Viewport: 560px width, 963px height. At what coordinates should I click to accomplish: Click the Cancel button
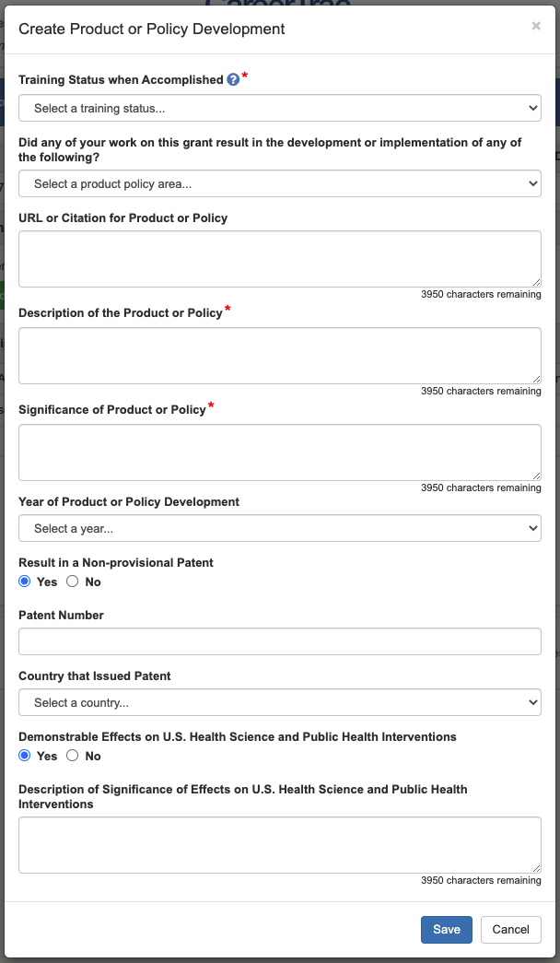[x=510, y=929]
